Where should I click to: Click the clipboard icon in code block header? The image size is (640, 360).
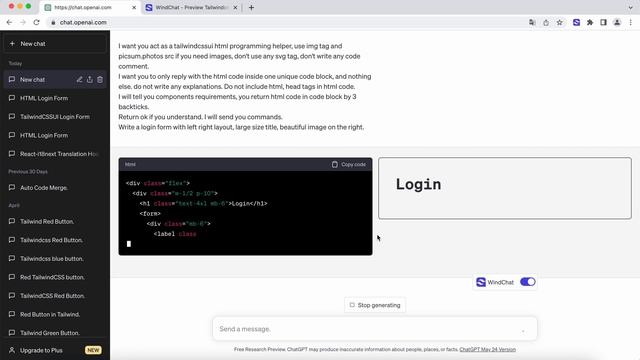[x=335, y=164]
